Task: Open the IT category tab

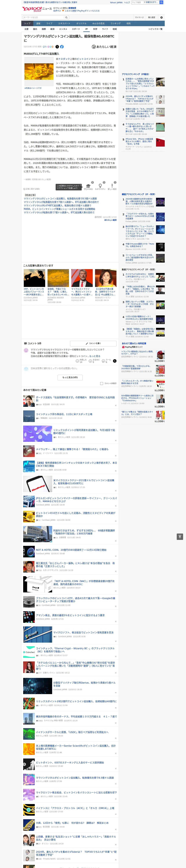Action: pyautogui.click(x=86, y=29)
